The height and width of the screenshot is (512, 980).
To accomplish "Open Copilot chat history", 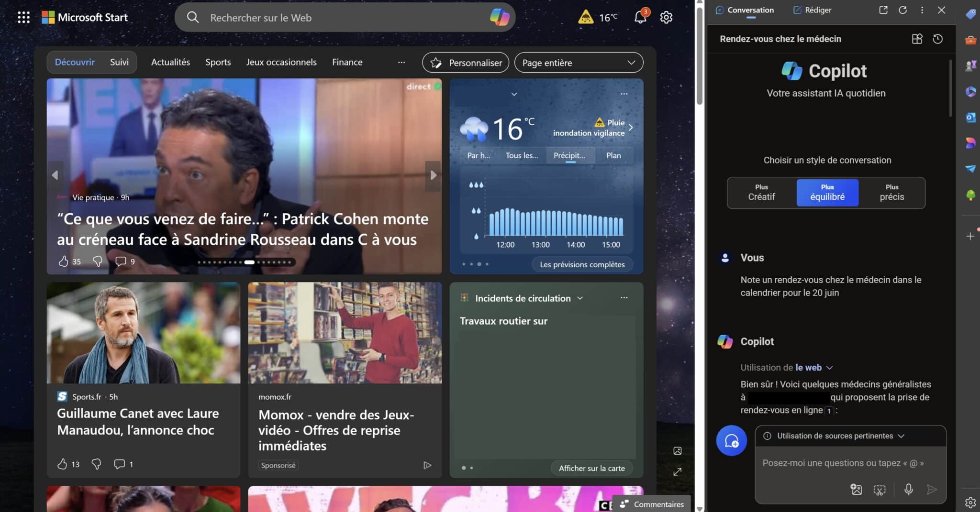I will [938, 39].
